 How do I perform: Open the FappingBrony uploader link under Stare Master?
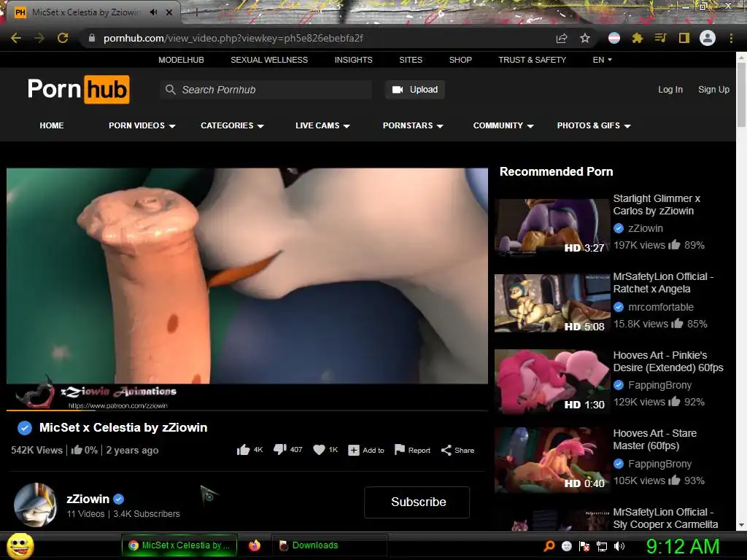click(659, 464)
